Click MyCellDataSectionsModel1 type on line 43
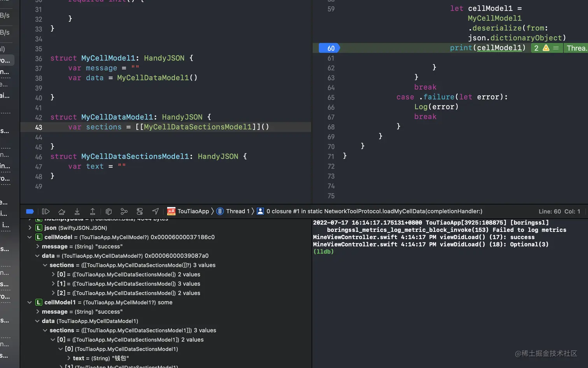This screenshot has width=588, height=368. tap(198, 127)
